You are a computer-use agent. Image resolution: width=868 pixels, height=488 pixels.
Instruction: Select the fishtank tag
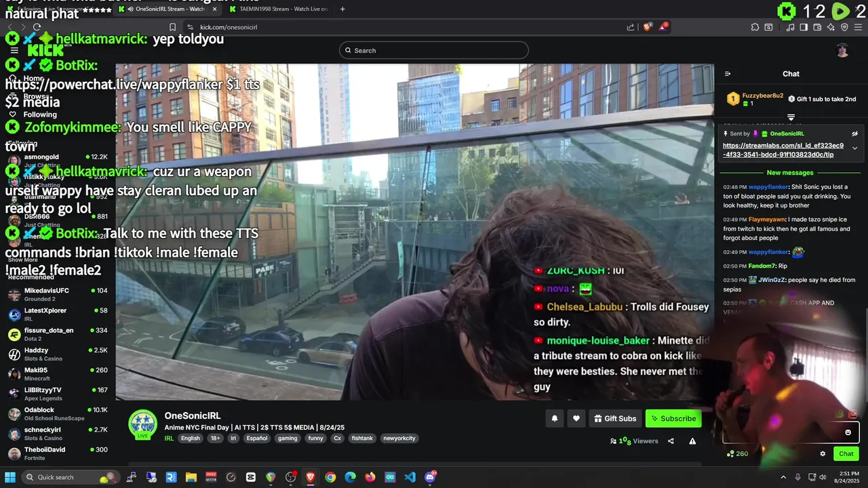(361, 439)
